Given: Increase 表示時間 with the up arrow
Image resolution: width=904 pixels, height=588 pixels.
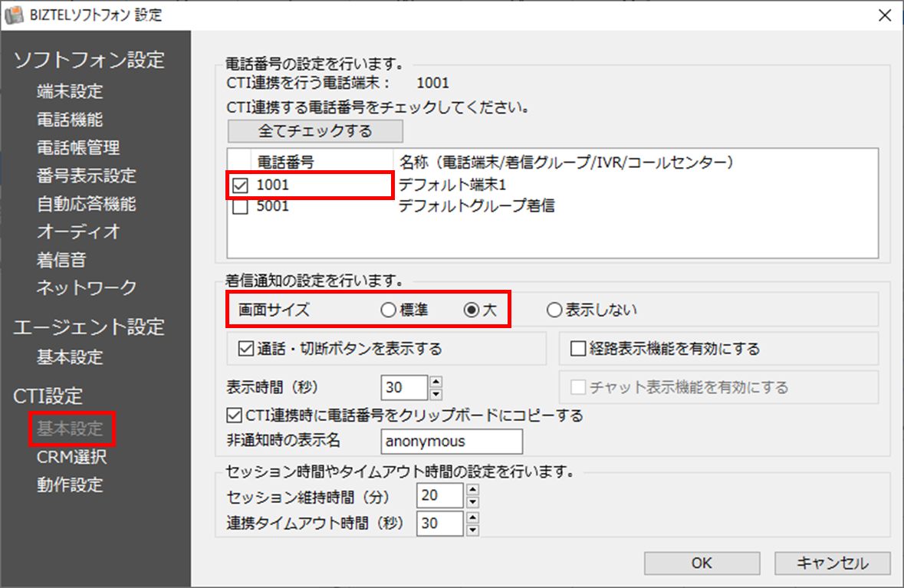Looking at the screenshot, I should coord(436,382).
